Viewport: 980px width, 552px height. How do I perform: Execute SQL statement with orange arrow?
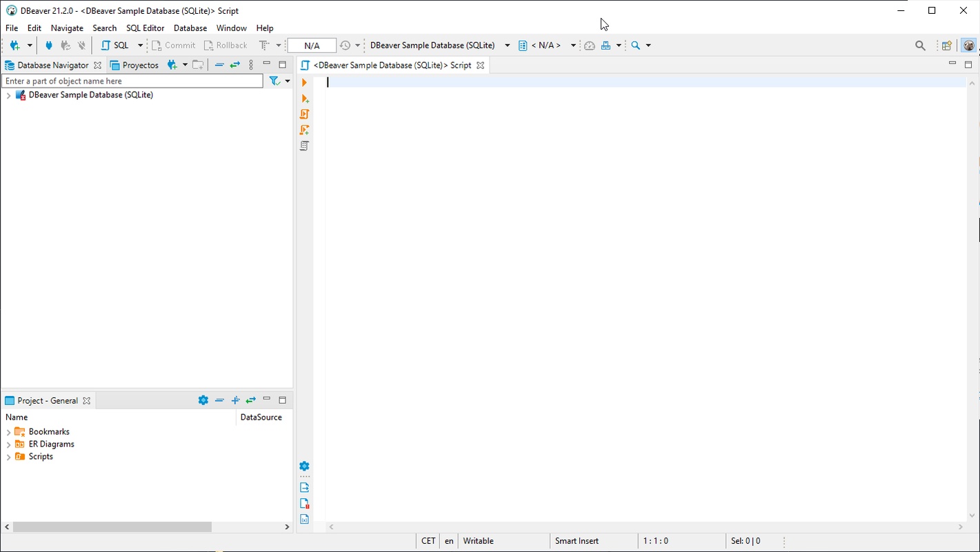click(304, 83)
